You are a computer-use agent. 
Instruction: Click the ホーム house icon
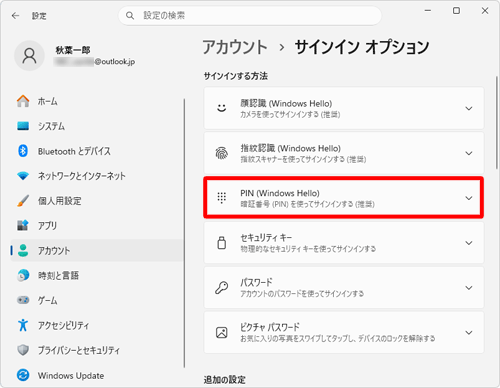(x=23, y=101)
